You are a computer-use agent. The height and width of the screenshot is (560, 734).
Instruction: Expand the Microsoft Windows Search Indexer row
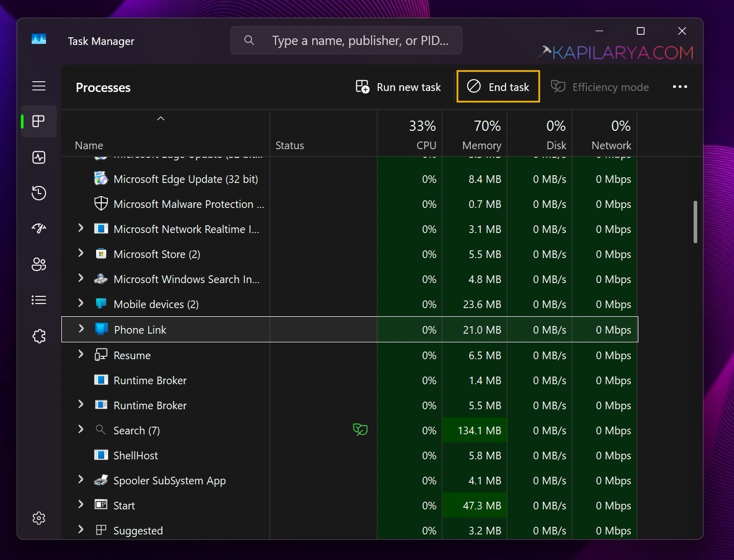(x=80, y=278)
